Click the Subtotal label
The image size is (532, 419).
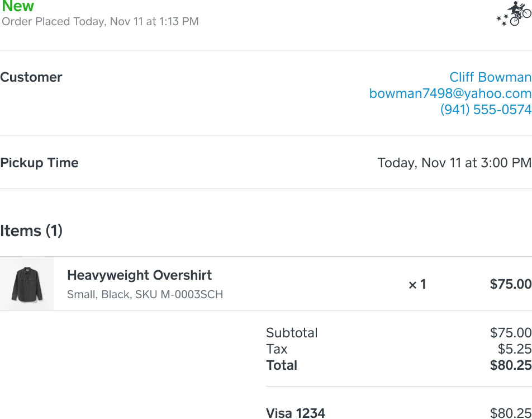click(292, 333)
